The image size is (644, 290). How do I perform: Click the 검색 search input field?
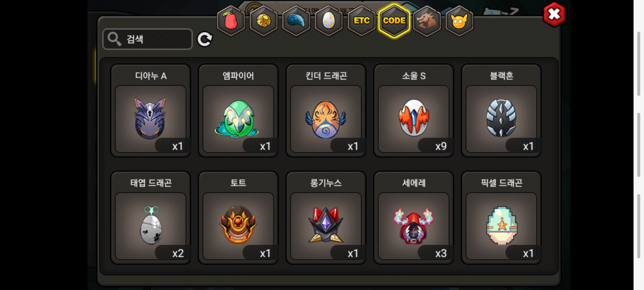(148, 39)
